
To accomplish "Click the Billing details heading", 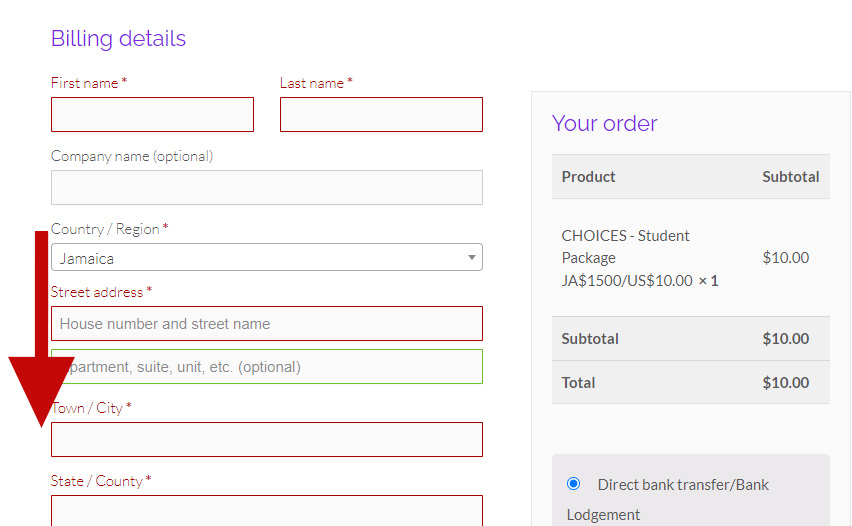I will tap(118, 39).
